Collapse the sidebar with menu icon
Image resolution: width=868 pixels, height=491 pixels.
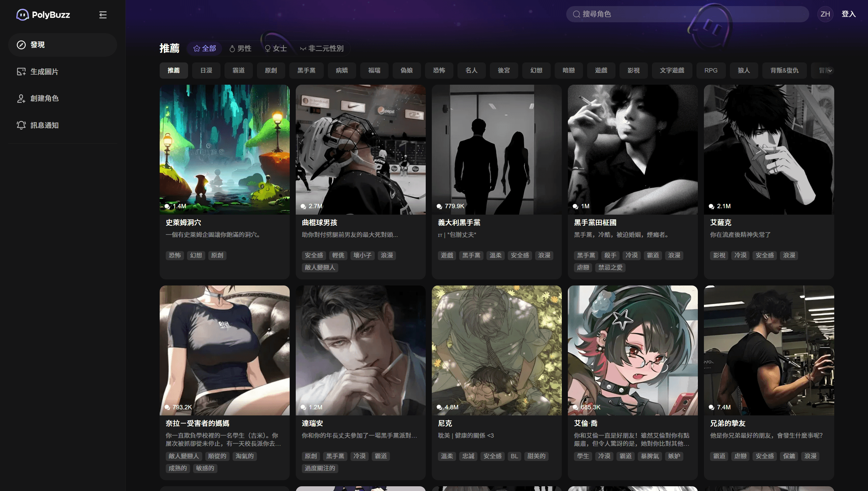[103, 15]
